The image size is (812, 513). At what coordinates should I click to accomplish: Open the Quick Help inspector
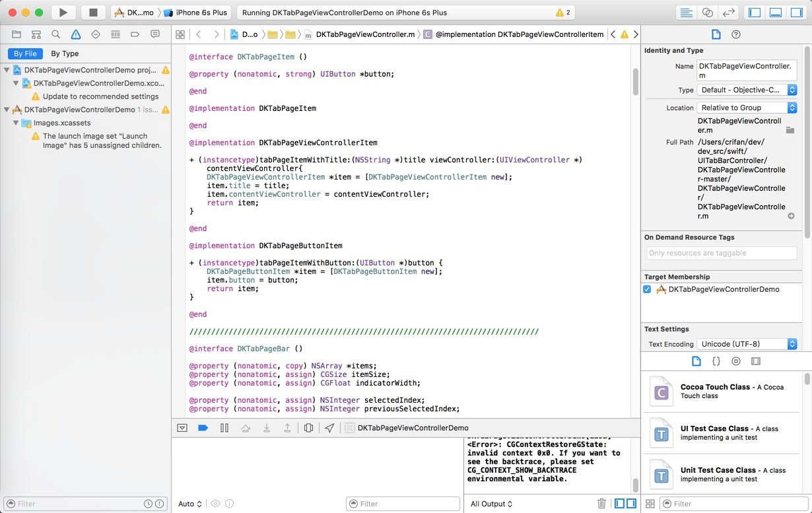[736, 34]
